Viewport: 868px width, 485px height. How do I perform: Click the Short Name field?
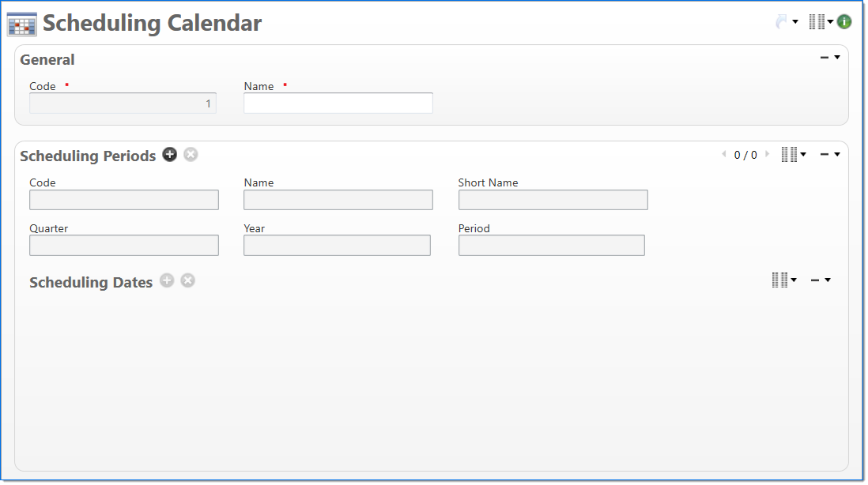pos(553,200)
